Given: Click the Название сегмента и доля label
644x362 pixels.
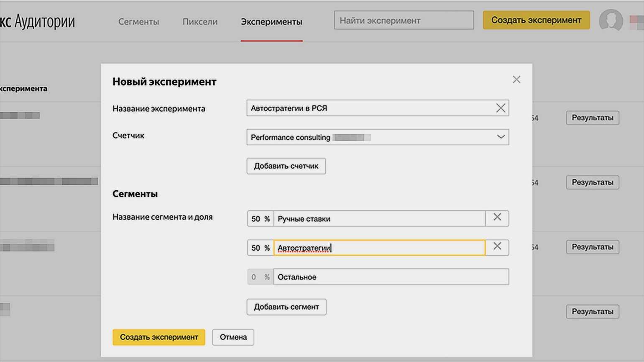Looking at the screenshot, I should click(x=162, y=217).
